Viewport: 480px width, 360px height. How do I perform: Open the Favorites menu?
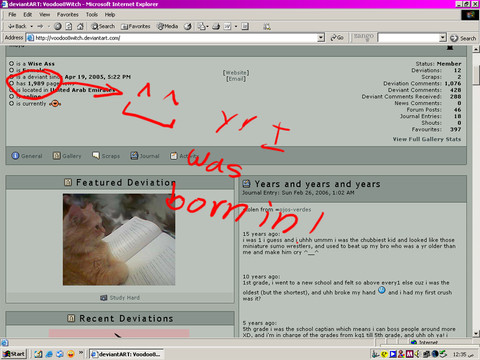pyautogui.click(x=68, y=15)
